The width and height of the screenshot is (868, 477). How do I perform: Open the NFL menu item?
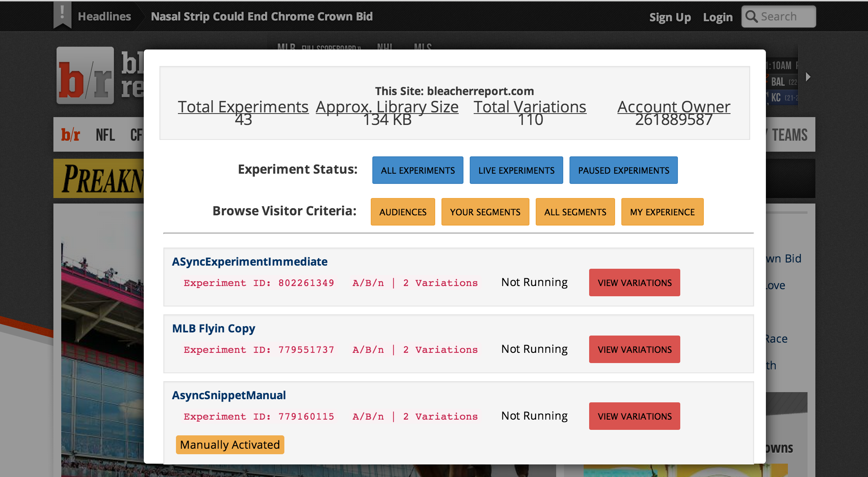coord(105,135)
